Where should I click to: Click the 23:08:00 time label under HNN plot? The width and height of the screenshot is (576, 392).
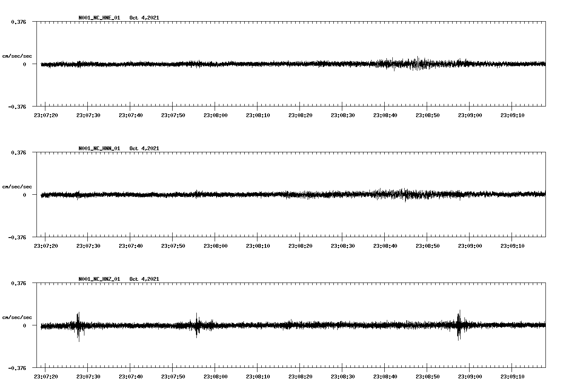pyautogui.click(x=215, y=246)
